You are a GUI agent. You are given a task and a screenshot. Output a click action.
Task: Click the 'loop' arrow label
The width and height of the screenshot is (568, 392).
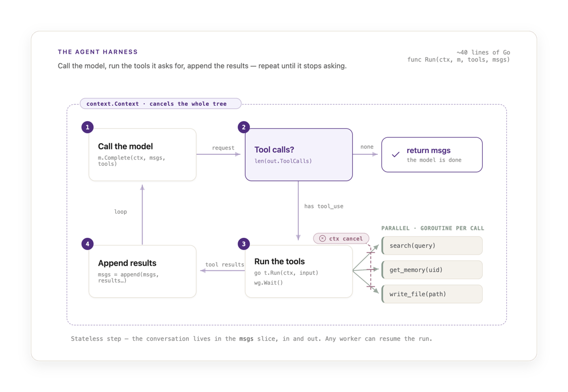(120, 212)
